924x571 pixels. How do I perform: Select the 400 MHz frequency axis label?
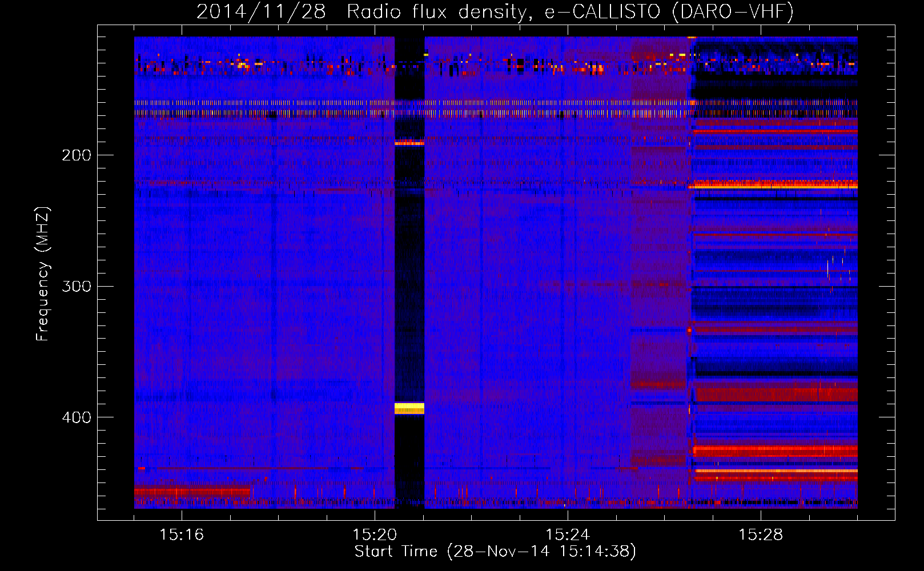[x=77, y=417]
